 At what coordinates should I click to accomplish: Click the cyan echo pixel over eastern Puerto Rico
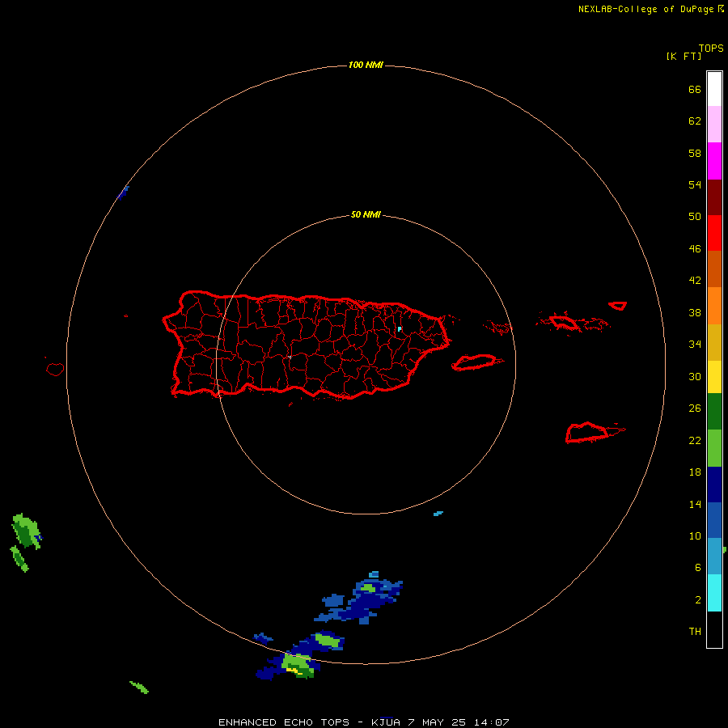400,329
